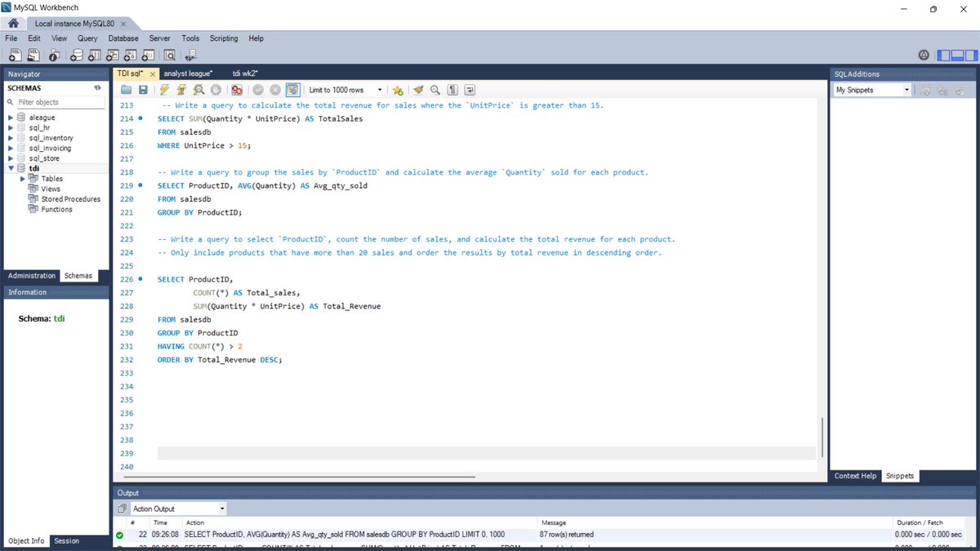Image resolution: width=980 pixels, height=551 pixels.
Task: Switch to the Administration tab
Action: tap(32, 276)
